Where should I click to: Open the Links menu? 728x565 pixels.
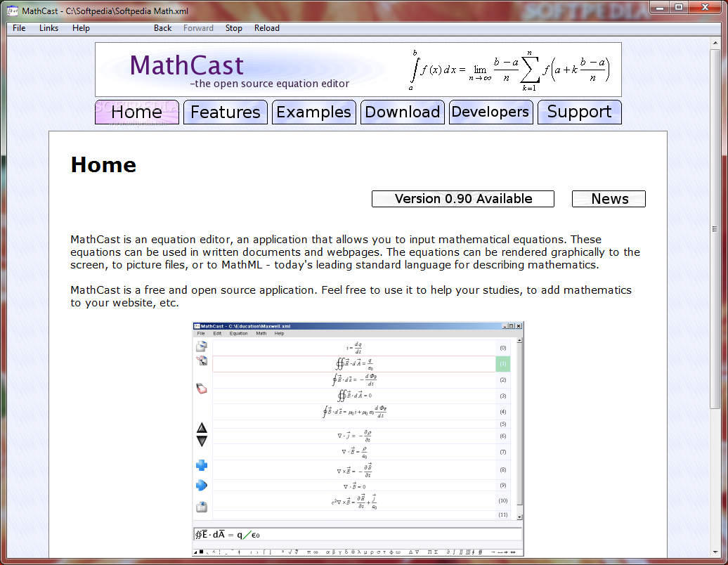coord(48,28)
